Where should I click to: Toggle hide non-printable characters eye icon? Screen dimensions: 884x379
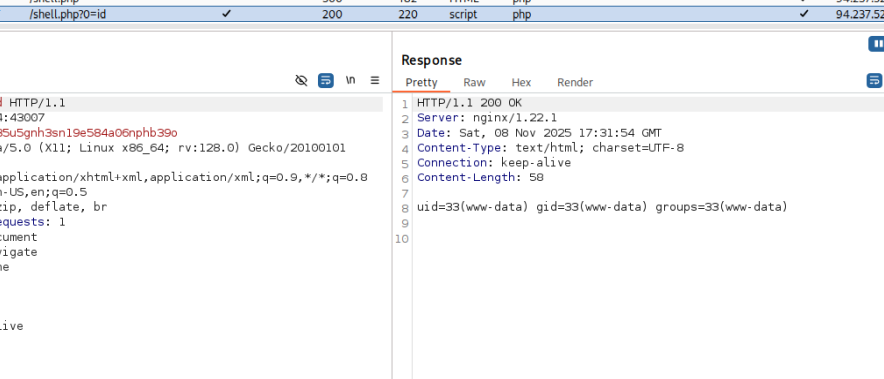coord(301,81)
